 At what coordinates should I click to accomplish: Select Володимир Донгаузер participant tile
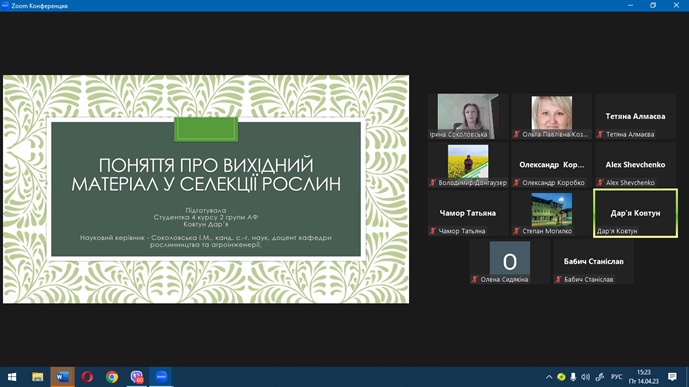point(468,165)
